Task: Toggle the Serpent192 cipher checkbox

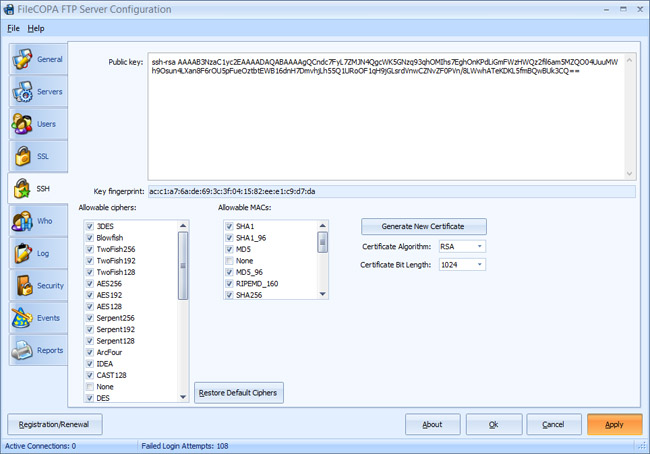Action: 90,329
